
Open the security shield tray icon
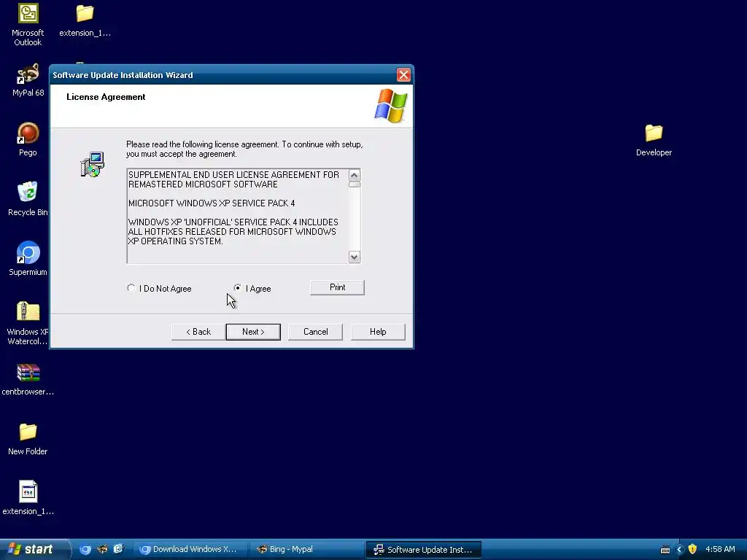point(693,549)
